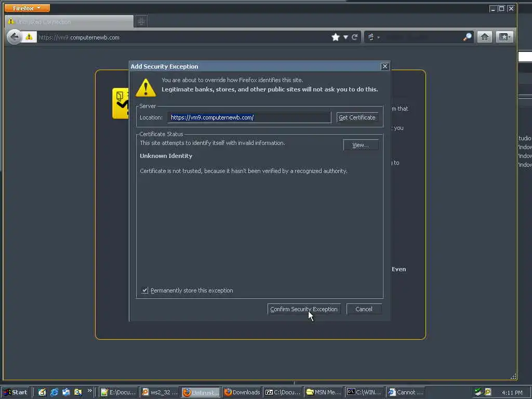Image resolution: width=532 pixels, height=399 pixels.
Task: Reload the page
Action: click(x=354, y=37)
